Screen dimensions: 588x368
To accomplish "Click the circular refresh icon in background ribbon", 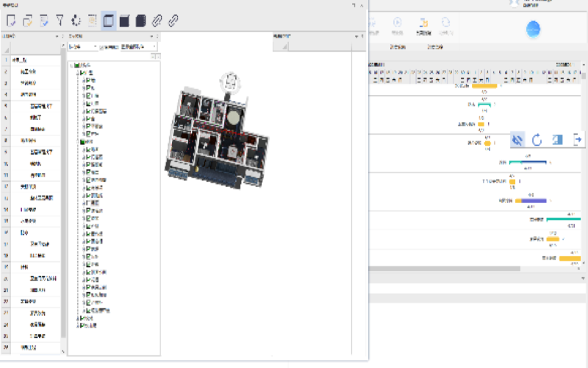I will pyautogui.click(x=445, y=23).
